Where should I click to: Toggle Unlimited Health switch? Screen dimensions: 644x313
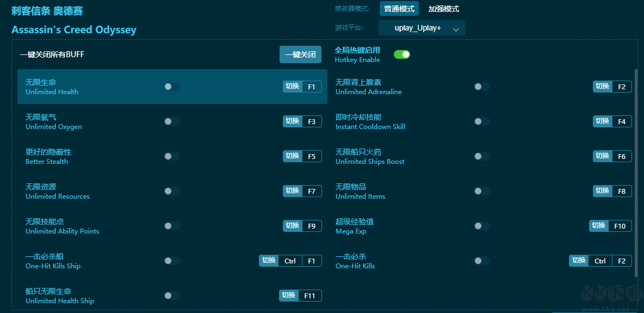pos(172,87)
